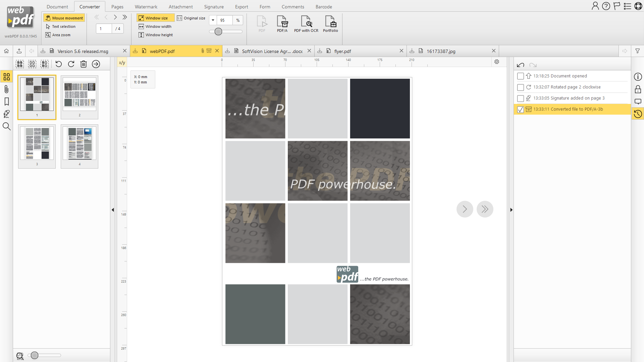Open the ruler settings gear icon
Image resolution: width=644 pixels, height=362 pixels.
click(497, 62)
